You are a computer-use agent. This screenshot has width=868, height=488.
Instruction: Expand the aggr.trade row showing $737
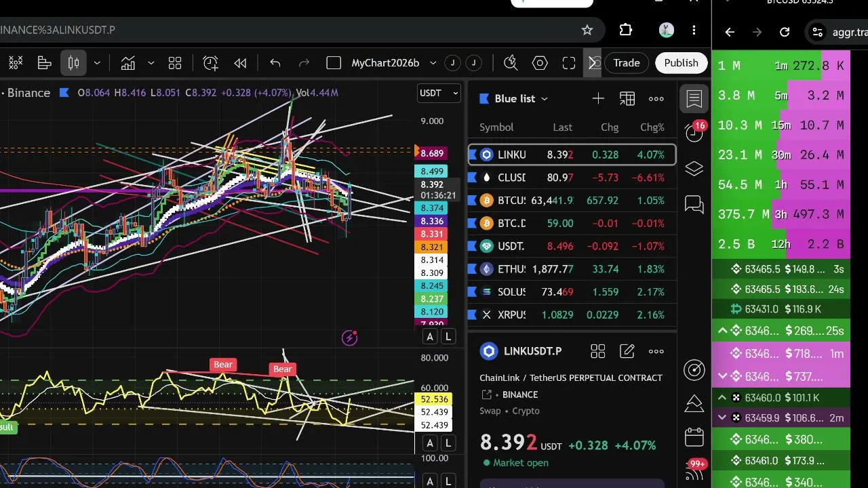722,376
